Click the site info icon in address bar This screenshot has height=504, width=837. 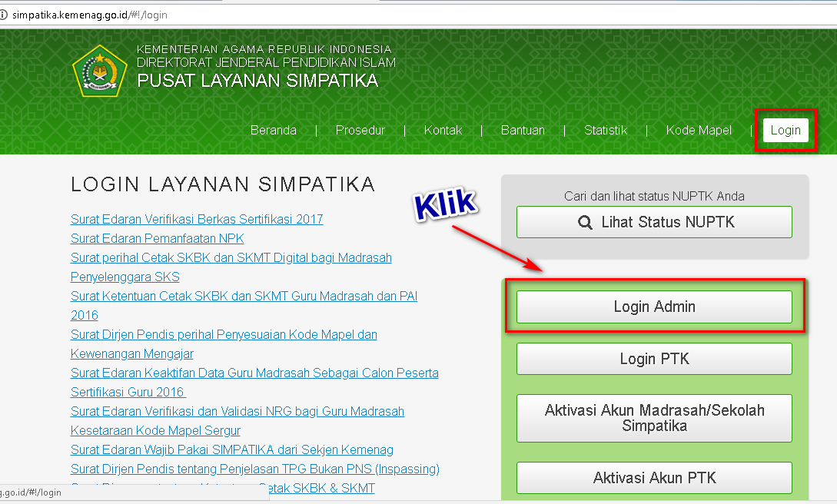coord(3,15)
